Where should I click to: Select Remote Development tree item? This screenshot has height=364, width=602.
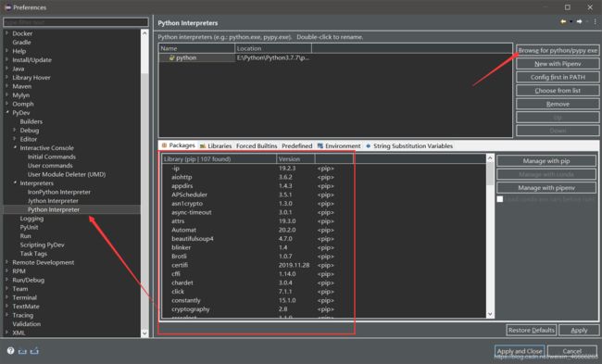coord(43,263)
